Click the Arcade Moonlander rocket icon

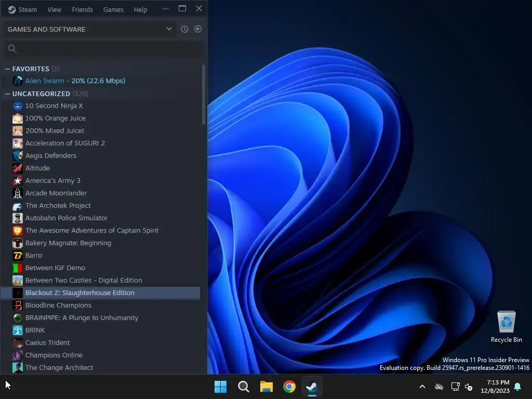coord(18,193)
